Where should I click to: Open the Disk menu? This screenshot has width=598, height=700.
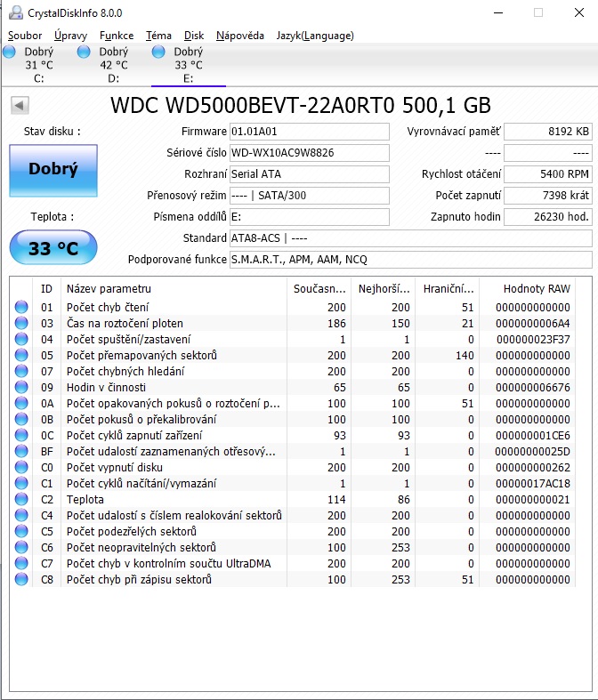click(194, 36)
